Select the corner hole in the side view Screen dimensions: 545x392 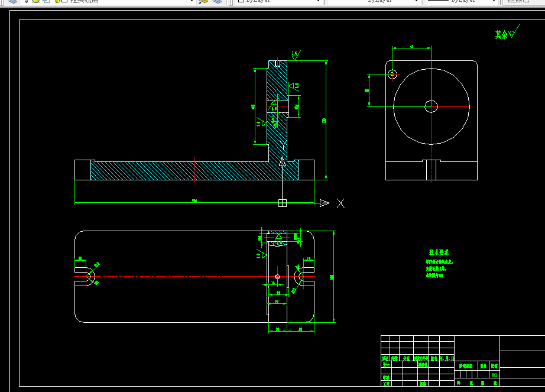tap(392, 74)
